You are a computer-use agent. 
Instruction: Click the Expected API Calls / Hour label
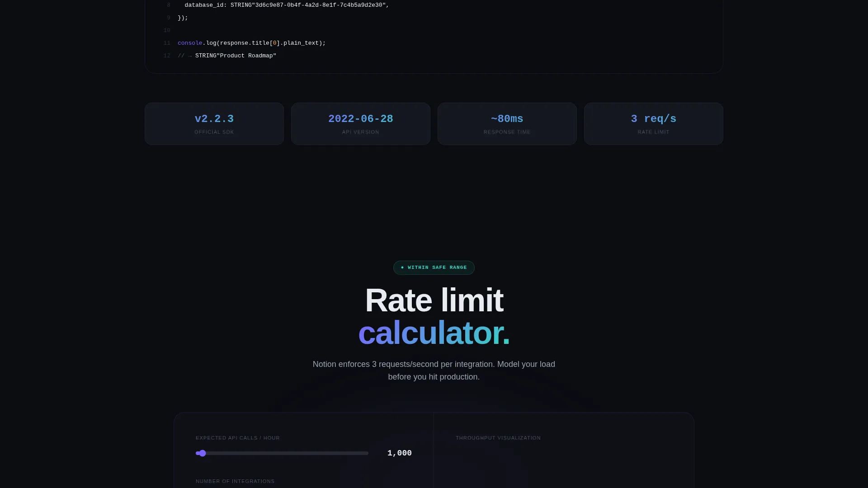pyautogui.click(x=238, y=438)
